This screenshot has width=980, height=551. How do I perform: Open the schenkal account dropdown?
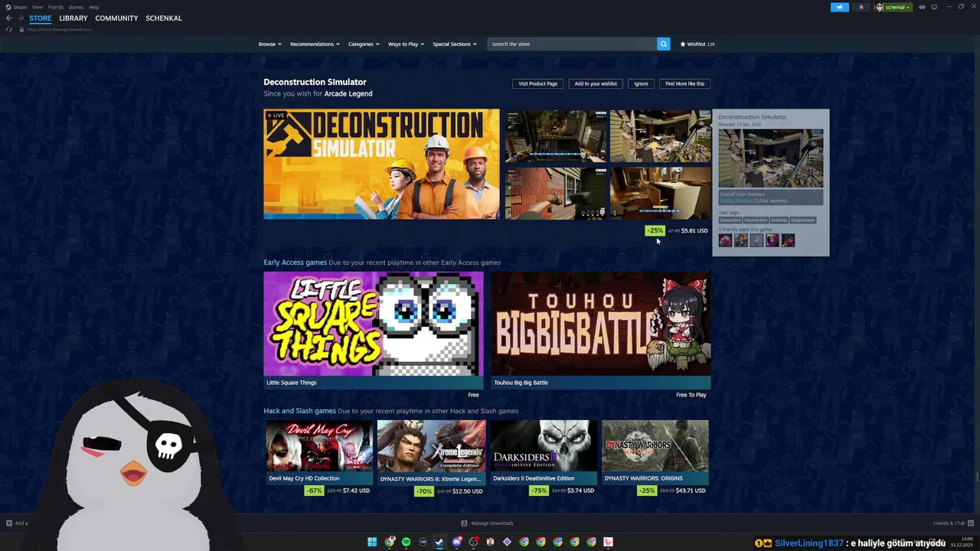[x=894, y=7]
